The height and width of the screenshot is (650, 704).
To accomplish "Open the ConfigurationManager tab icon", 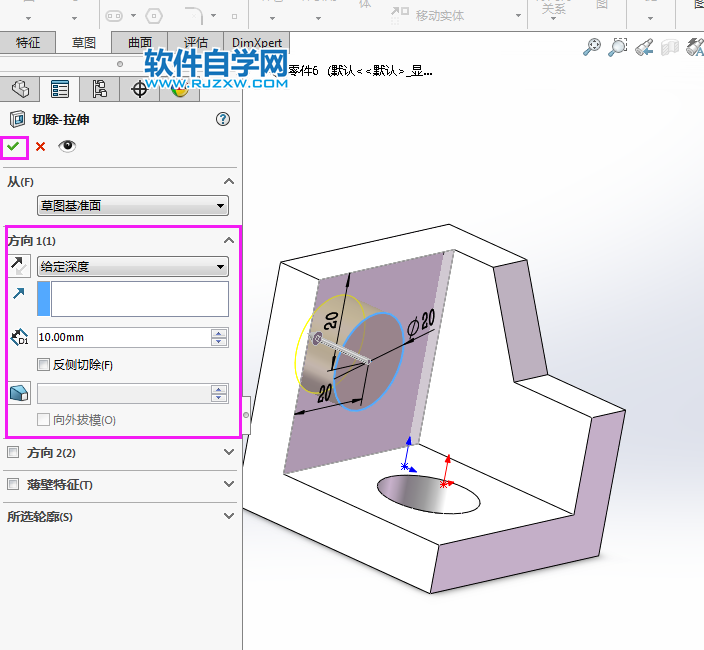I will pos(100,89).
